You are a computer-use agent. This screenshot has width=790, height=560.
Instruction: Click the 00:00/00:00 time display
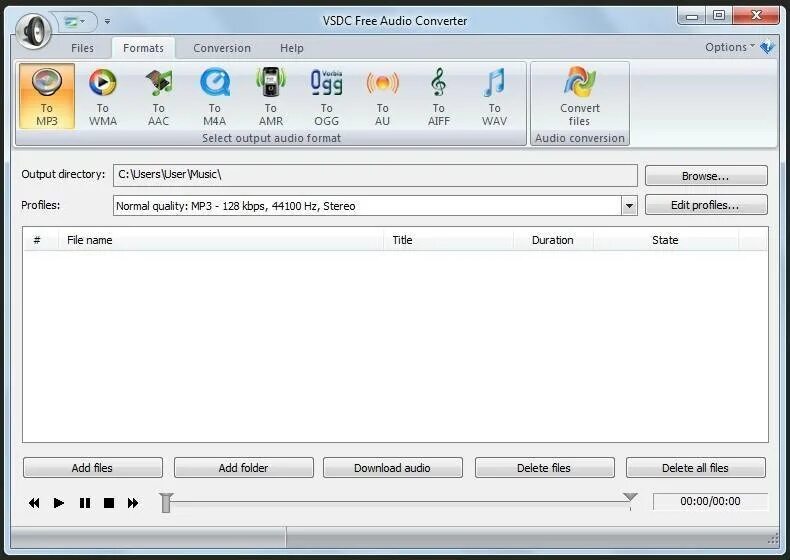[710, 501]
